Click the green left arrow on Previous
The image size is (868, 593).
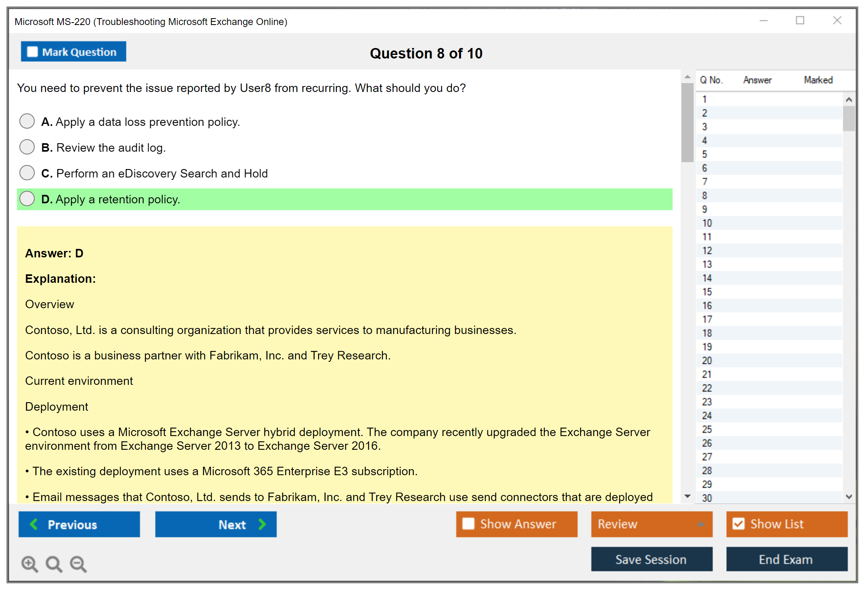pyautogui.click(x=34, y=524)
